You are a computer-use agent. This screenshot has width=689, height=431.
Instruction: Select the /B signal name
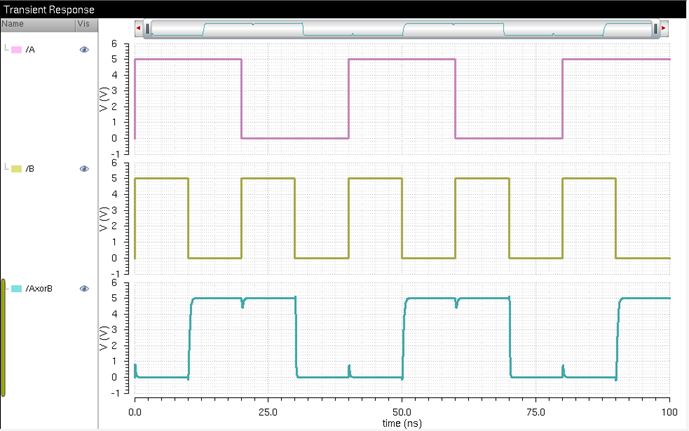(x=30, y=169)
